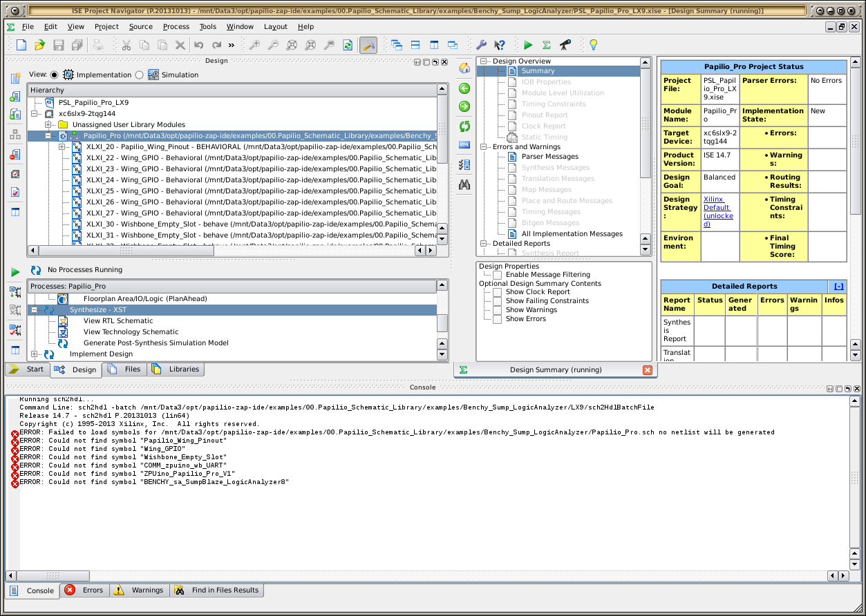Viewport: 866px width, 616px height.
Task: Click the light bulb tips icon
Action: (x=592, y=45)
